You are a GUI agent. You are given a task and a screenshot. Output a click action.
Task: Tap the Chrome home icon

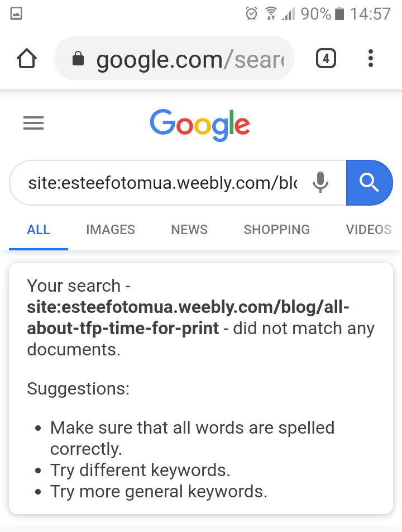pyautogui.click(x=27, y=58)
